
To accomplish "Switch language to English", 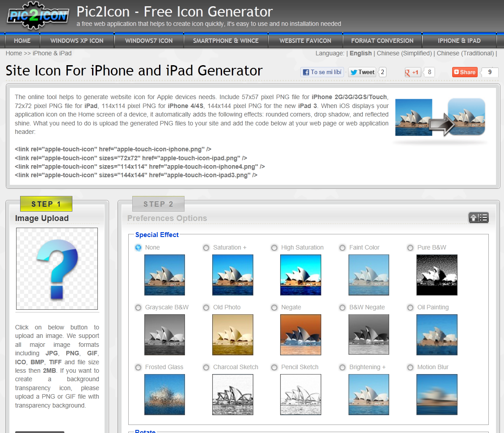I will click(360, 53).
